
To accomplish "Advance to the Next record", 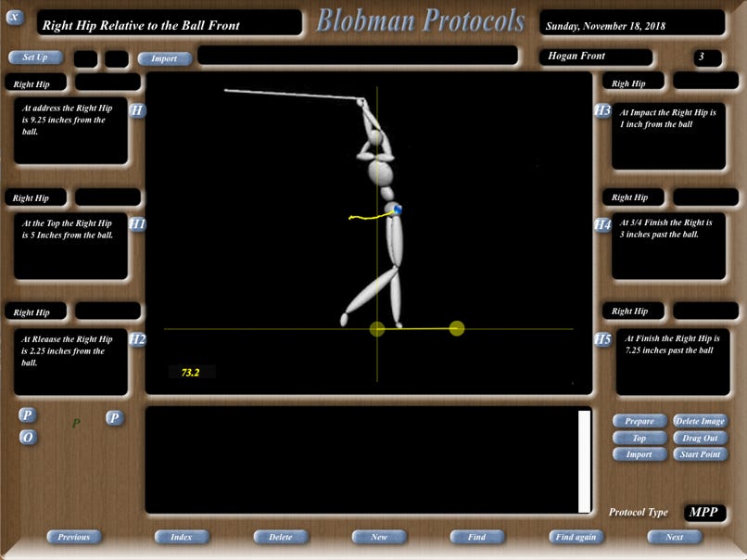I will [674, 537].
